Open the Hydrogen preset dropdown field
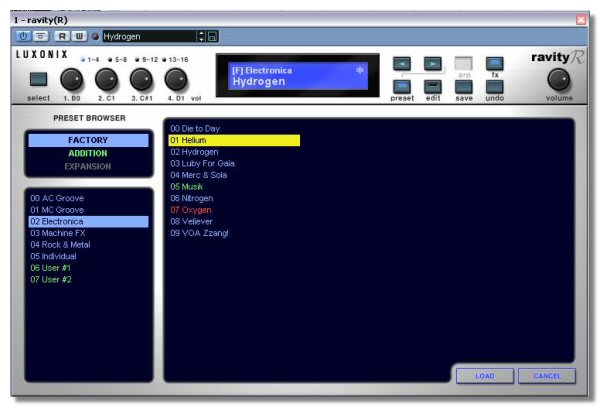The height and width of the screenshot is (407, 600). [x=150, y=36]
